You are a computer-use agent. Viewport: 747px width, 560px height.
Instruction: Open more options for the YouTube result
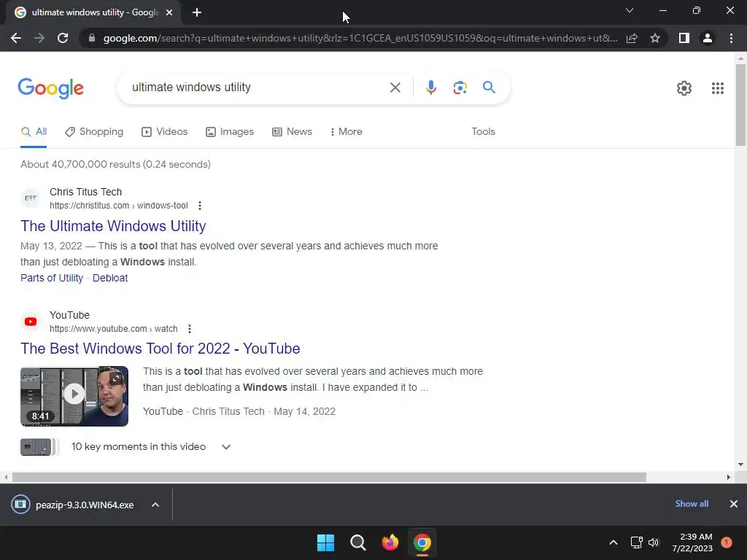tap(189, 329)
